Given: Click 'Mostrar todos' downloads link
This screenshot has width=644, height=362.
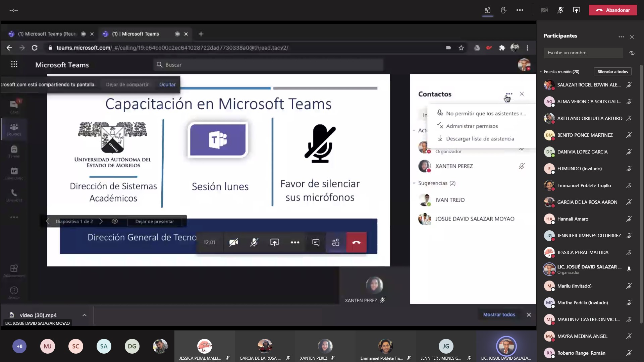Looking at the screenshot, I should [x=499, y=314].
